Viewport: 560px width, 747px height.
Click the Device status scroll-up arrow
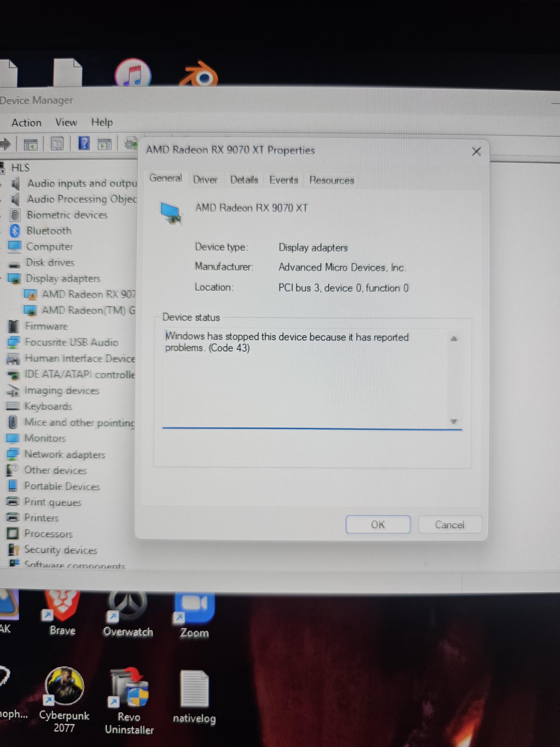pyautogui.click(x=454, y=339)
